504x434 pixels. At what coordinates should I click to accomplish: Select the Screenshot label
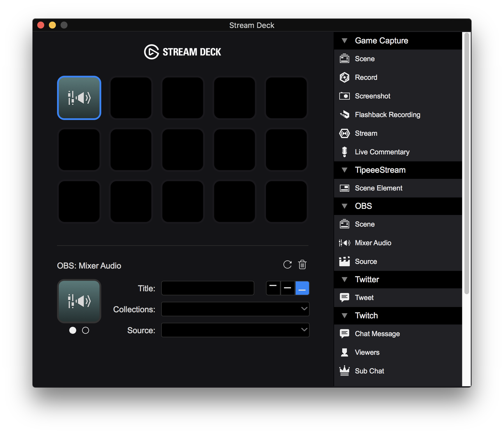[x=372, y=96]
